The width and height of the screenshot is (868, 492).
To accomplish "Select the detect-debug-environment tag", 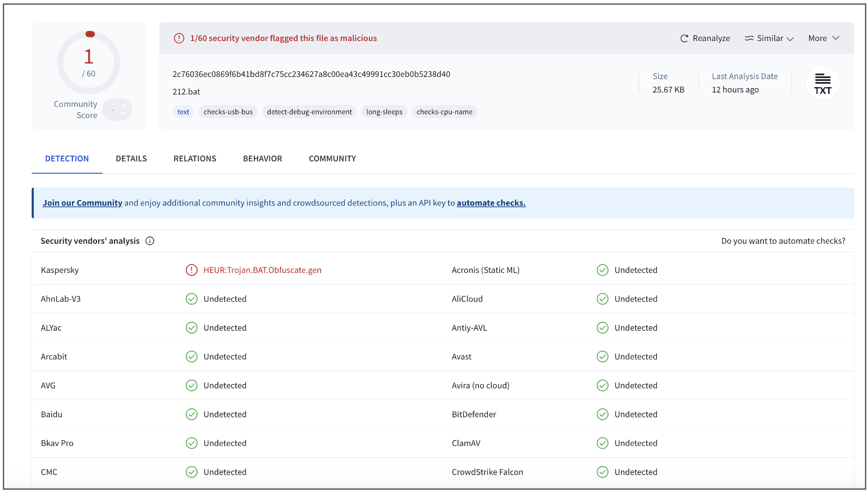I will coord(309,112).
